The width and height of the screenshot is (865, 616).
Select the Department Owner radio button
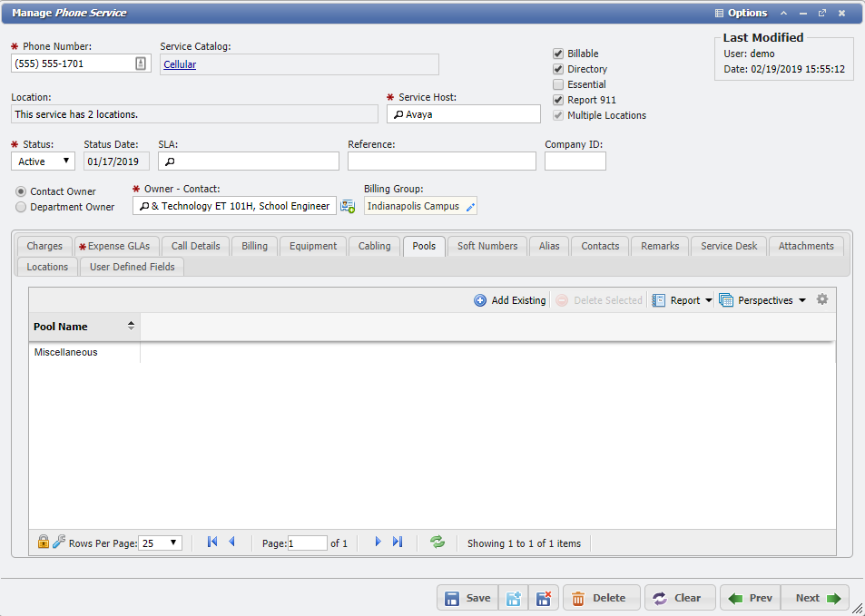[20, 206]
